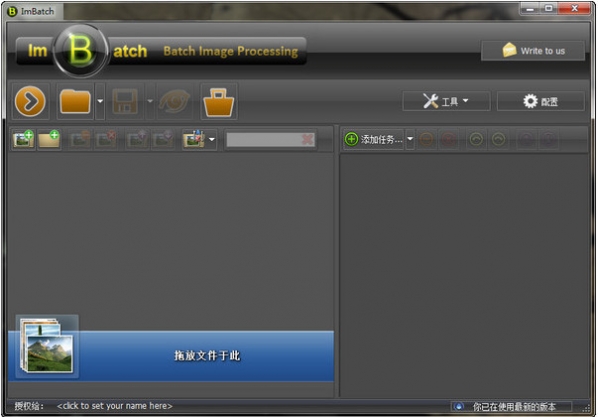This screenshot has height=417, width=598.
Task: Run batch processing with orange arrow button
Action: tap(30, 101)
